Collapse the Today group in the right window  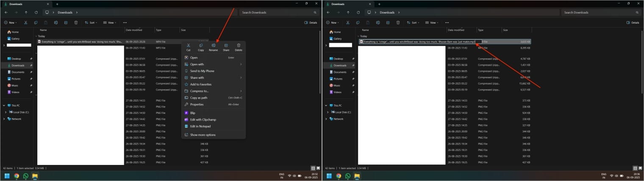point(358,36)
